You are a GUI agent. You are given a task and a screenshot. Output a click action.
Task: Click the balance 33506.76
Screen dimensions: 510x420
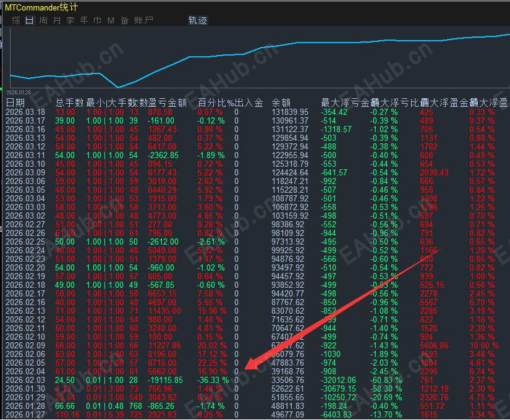point(287,380)
